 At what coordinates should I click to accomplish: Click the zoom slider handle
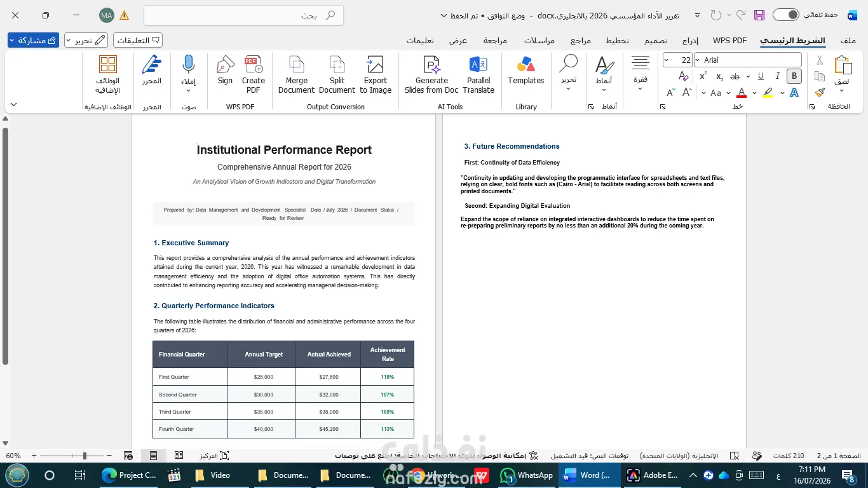pos(85,456)
